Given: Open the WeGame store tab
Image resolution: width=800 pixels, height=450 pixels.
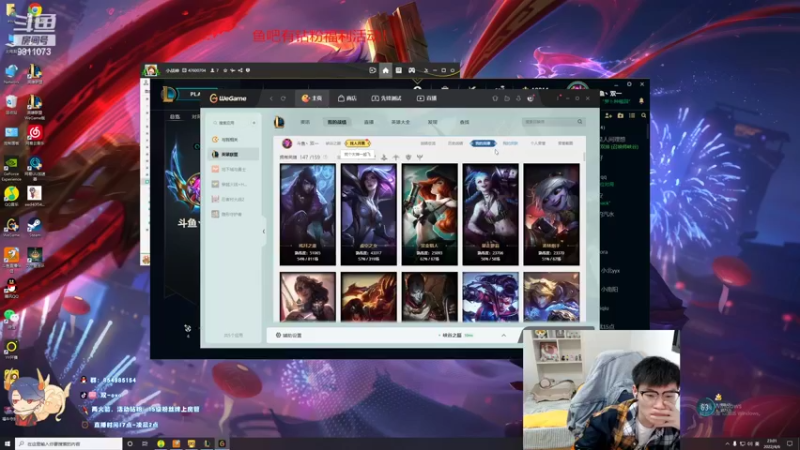Looking at the screenshot, I should pyautogui.click(x=347, y=98).
